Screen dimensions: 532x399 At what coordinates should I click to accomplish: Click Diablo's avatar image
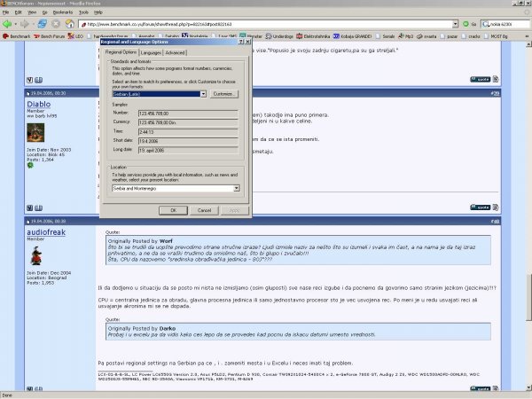click(35, 133)
